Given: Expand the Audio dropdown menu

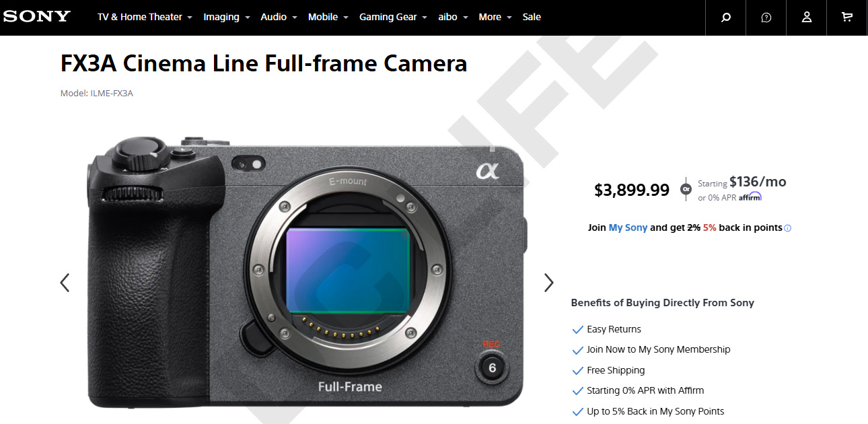Looking at the screenshot, I should point(279,17).
